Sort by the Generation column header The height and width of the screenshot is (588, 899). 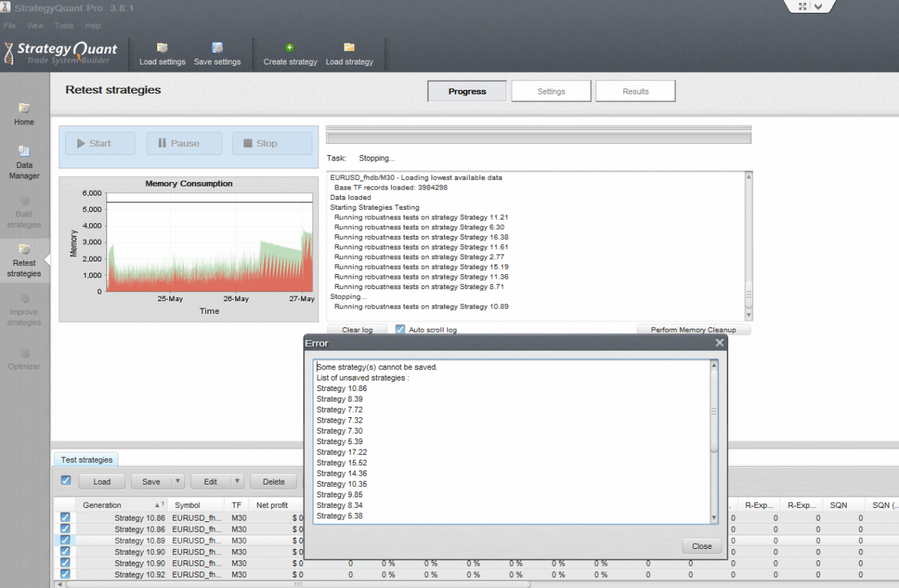point(121,505)
